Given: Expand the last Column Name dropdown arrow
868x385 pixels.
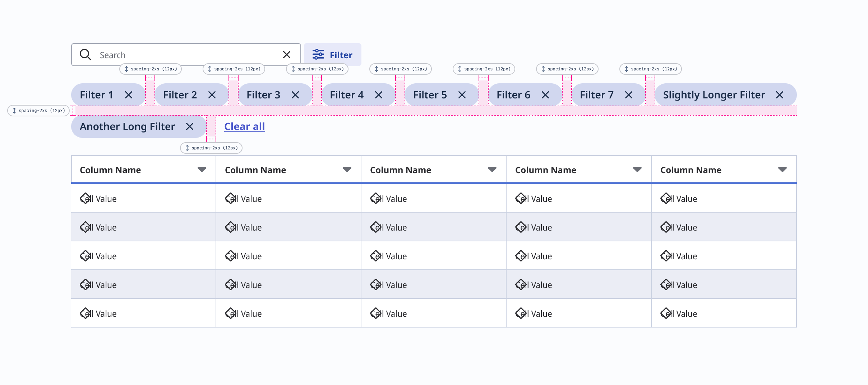Looking at the screenshot, I should (x=782, y=170).
